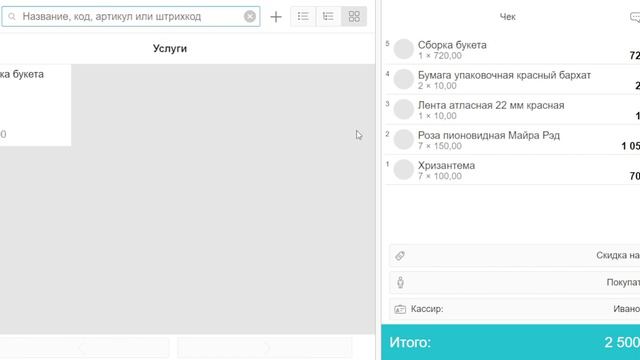Select Лента атласная 22 мм красная row

[512, 109]
